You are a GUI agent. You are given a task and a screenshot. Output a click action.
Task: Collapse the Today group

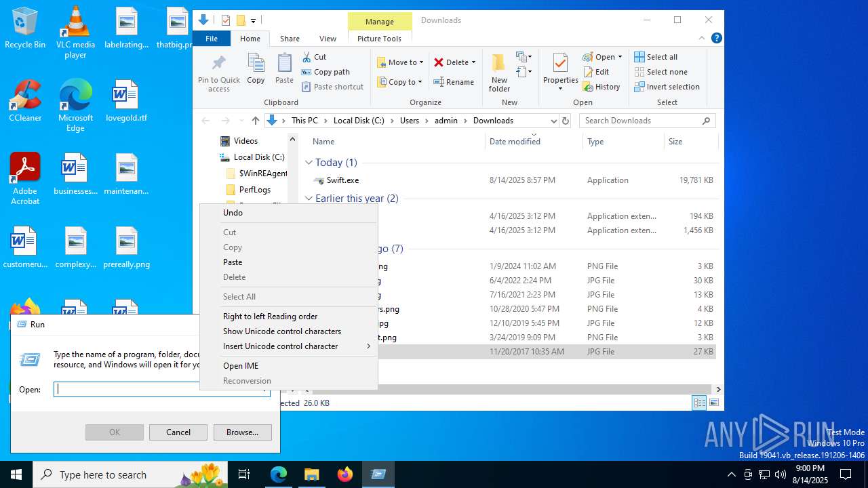309,163
